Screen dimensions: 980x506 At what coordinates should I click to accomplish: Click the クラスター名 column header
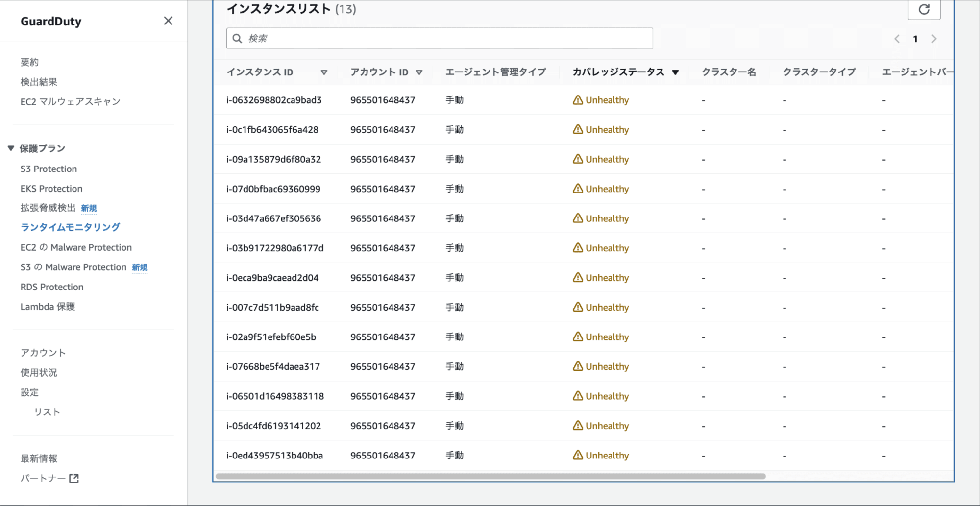tap(729, 72)
